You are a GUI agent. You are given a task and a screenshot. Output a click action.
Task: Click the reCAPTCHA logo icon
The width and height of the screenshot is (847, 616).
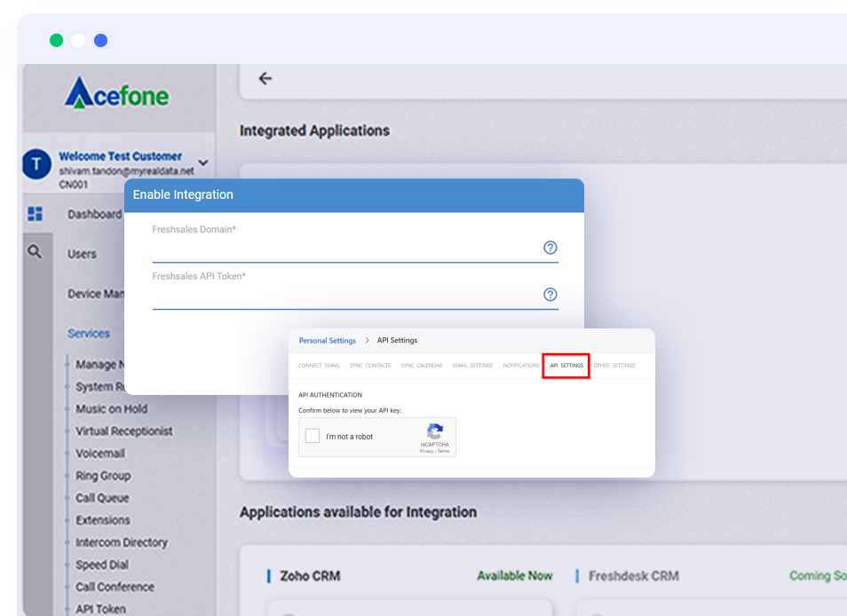pyautogui.click(x=435, y=431)
